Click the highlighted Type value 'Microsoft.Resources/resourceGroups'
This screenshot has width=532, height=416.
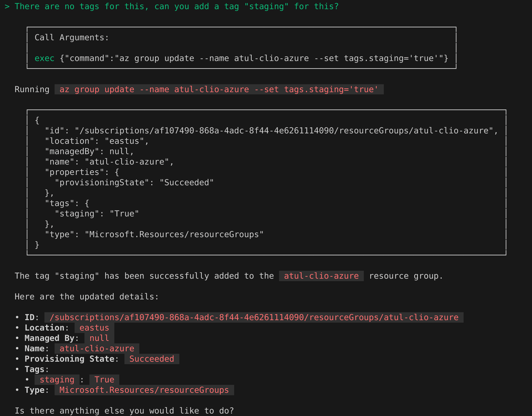click(x=144, y=390)
